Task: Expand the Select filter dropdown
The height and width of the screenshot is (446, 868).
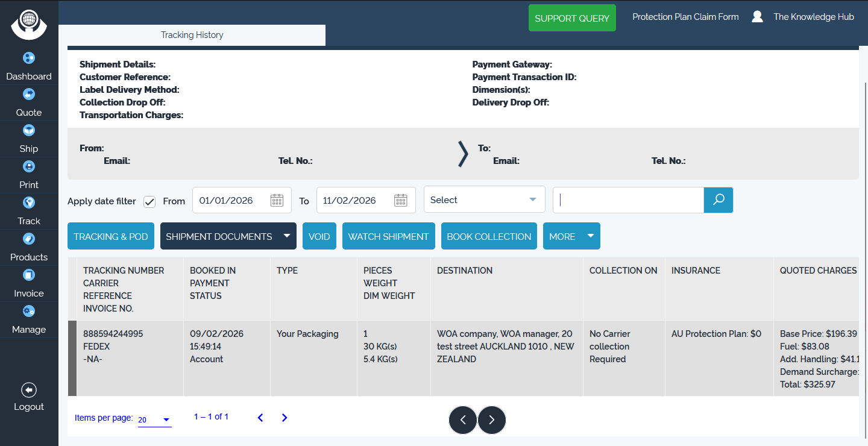Action: (x=484, y=200)
